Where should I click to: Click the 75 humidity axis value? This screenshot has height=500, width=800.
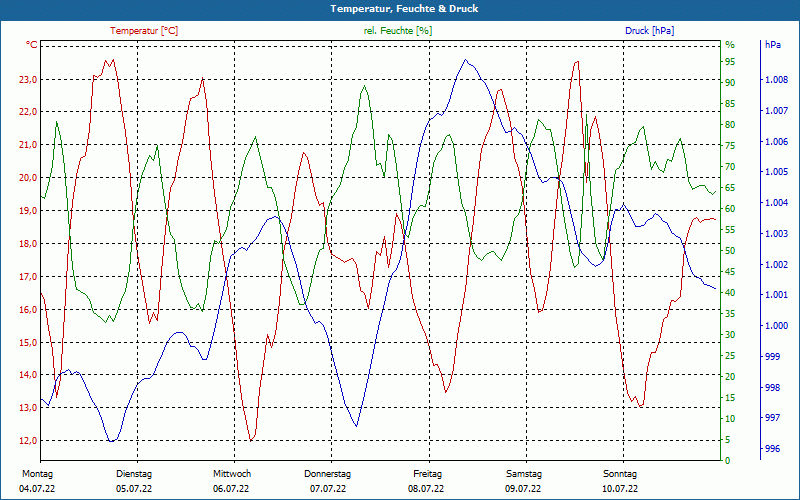tap(730, 146)
